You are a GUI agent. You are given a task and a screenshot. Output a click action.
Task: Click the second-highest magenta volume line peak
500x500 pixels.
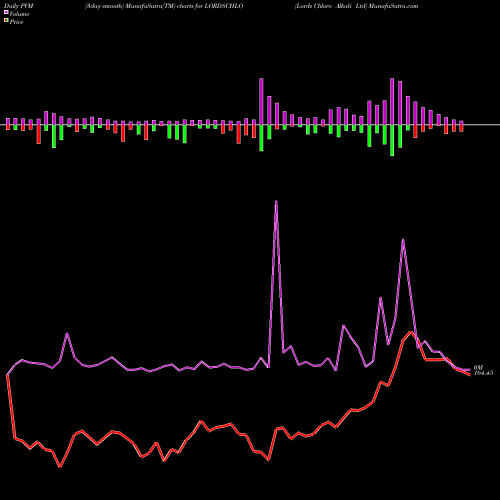pos(403,240)
